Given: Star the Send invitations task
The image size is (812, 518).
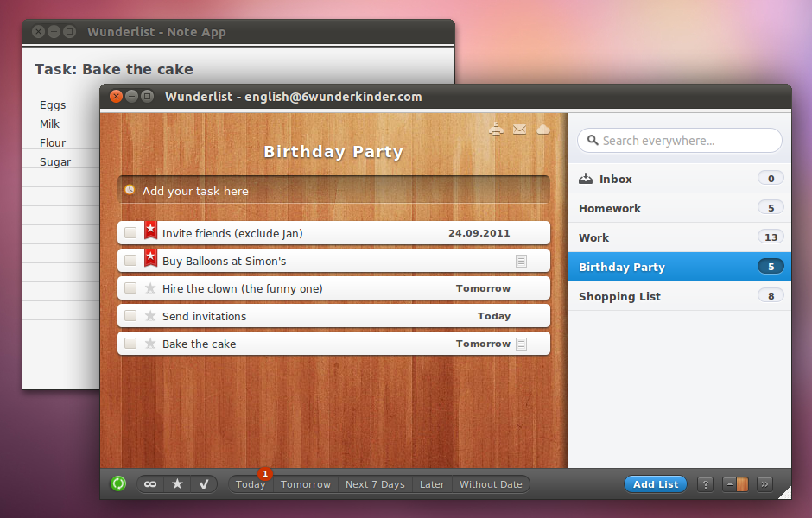Looking at the screenshot, I should 150,316.
